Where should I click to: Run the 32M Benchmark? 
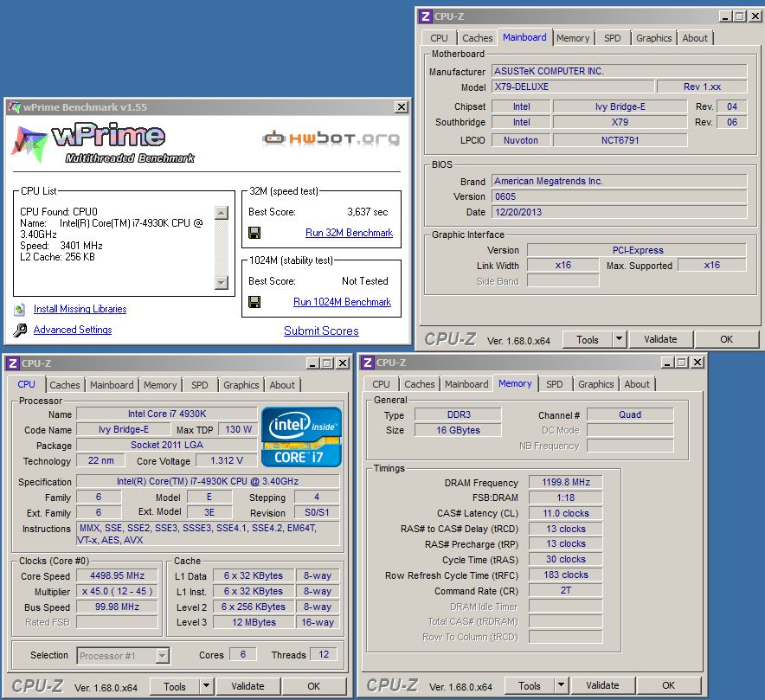click(x=349, y=233)
